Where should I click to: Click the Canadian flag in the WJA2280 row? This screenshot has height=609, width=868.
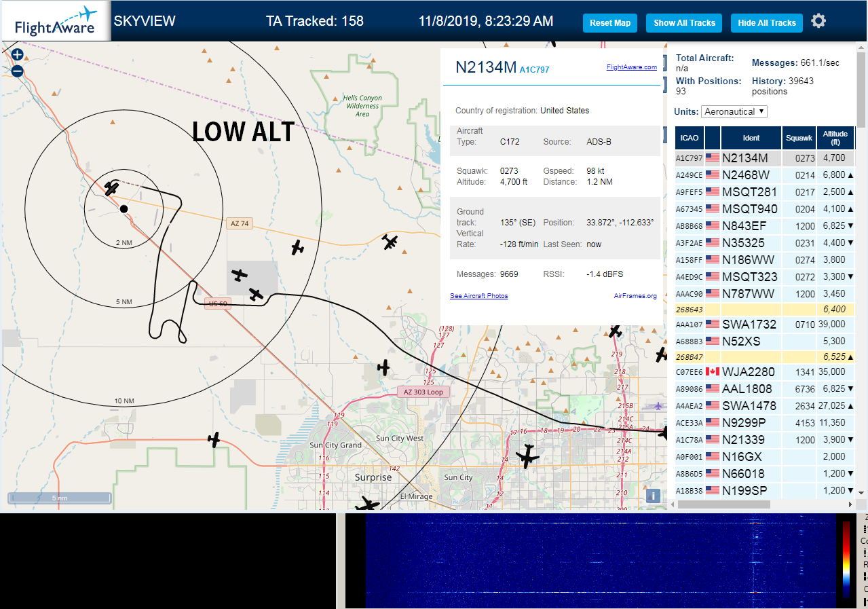(713, 371)
